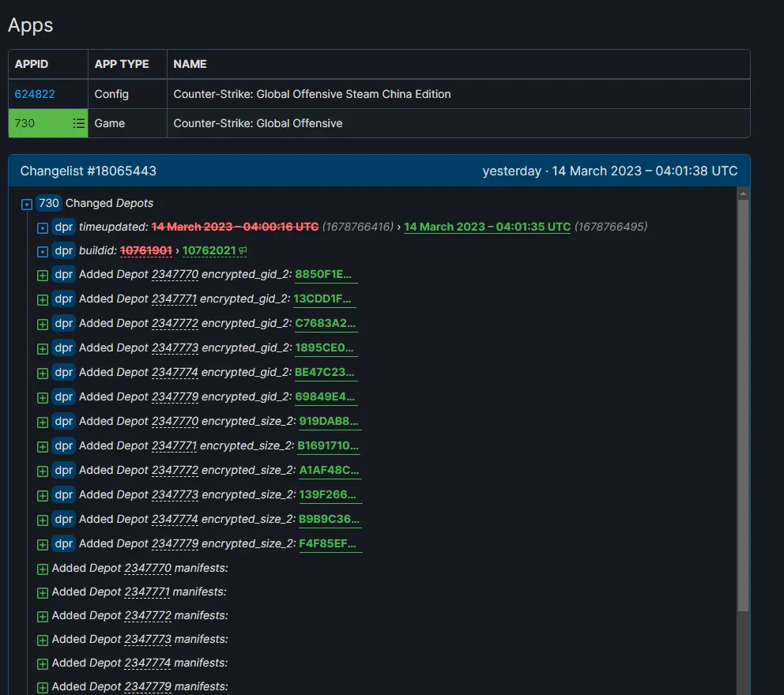Image resolution: width=784 pixels, height=695 pixels.
Task: Expand Added Depot 2347774 encrypted_size_2 row
Action: [x=43, y=520]
